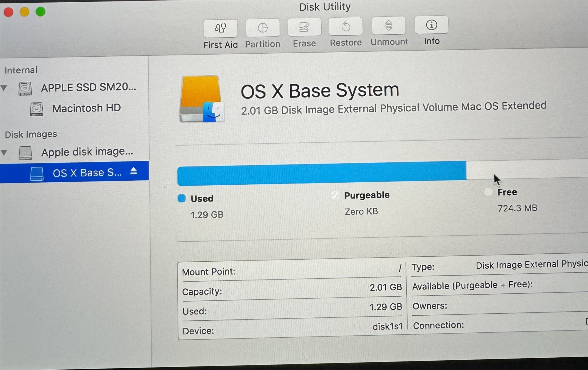Screen dimensions: 588x370
Task: Click the Used 1.29 GB value under bar
Action: 207,215
